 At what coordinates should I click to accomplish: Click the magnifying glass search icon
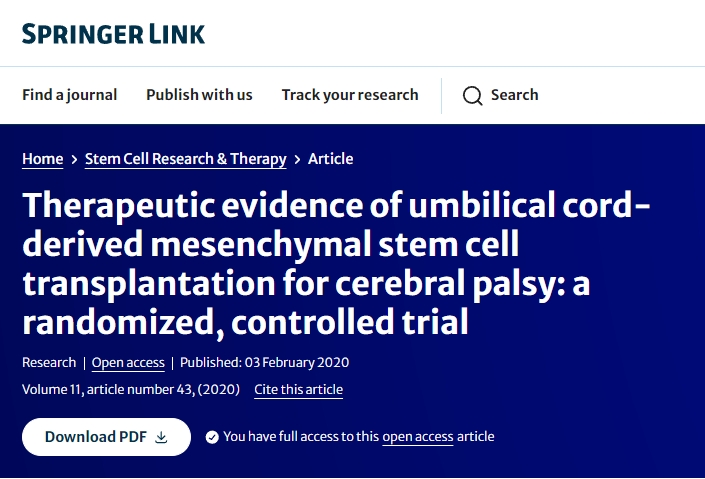pyautogui.click(x=472, y=96)
